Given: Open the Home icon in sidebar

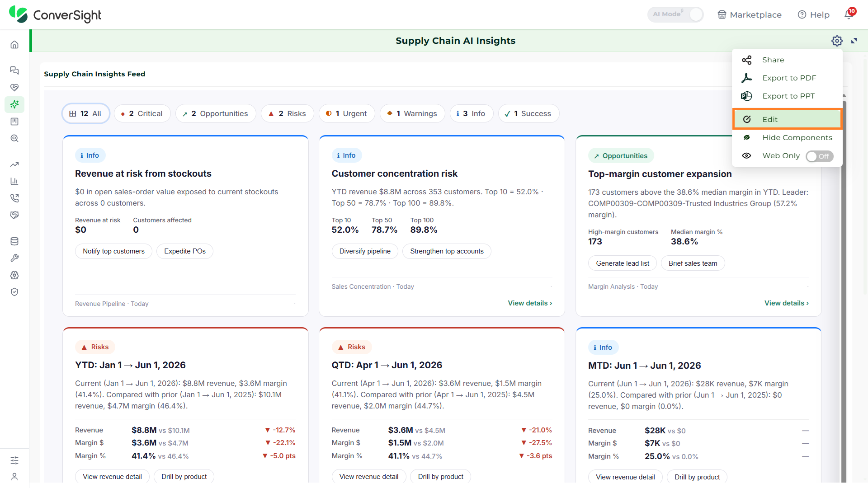Looking at the screenshot, I should (14, 45).
